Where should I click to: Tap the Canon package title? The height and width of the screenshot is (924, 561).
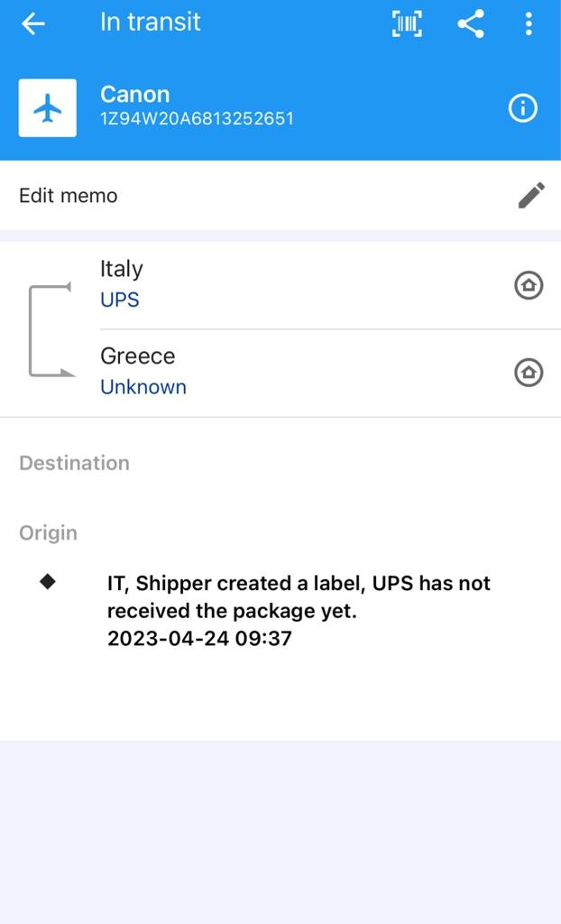[135, 94]
